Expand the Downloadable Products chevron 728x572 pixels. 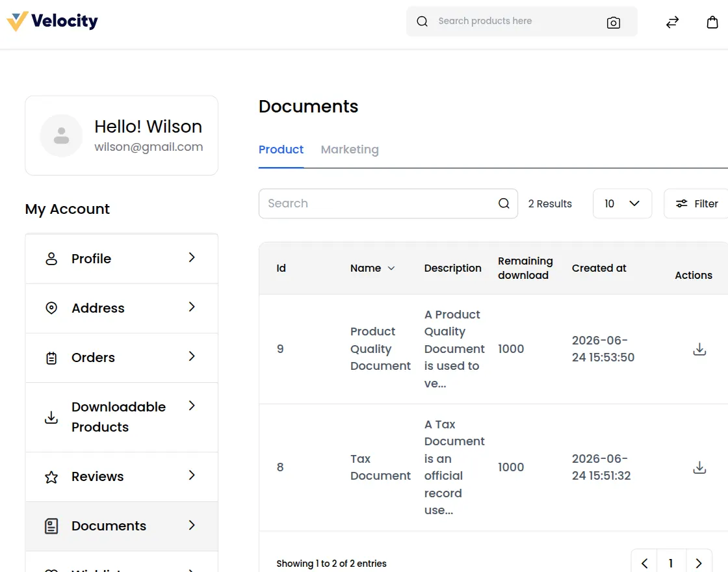tap(192, 406)
